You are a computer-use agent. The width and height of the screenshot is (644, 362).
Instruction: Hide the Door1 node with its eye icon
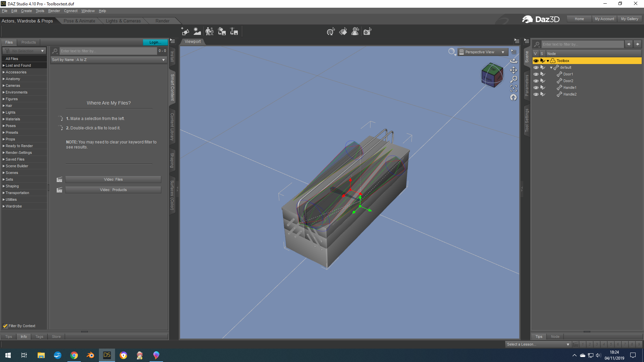point(536,74)
